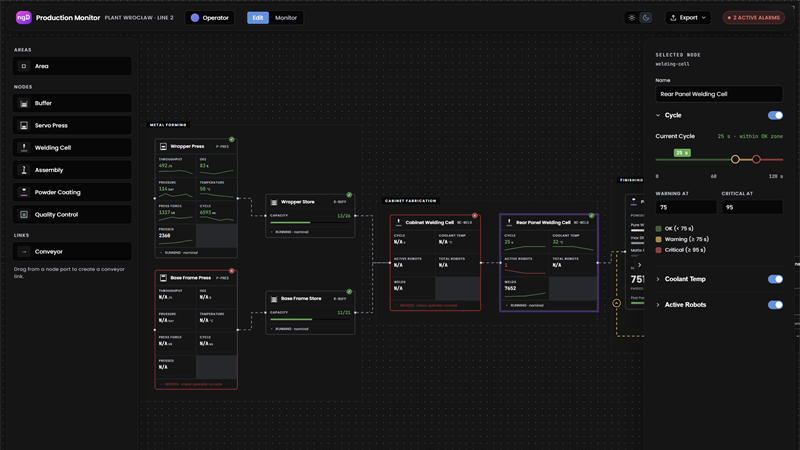Select the Base Frame Press node title

[190, 278]
